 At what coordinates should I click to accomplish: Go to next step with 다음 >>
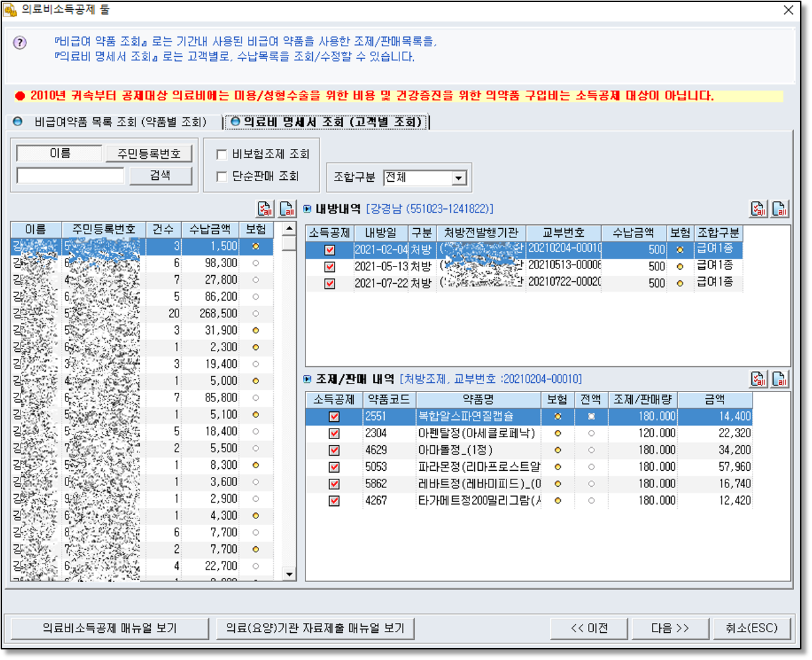(670, 628)
